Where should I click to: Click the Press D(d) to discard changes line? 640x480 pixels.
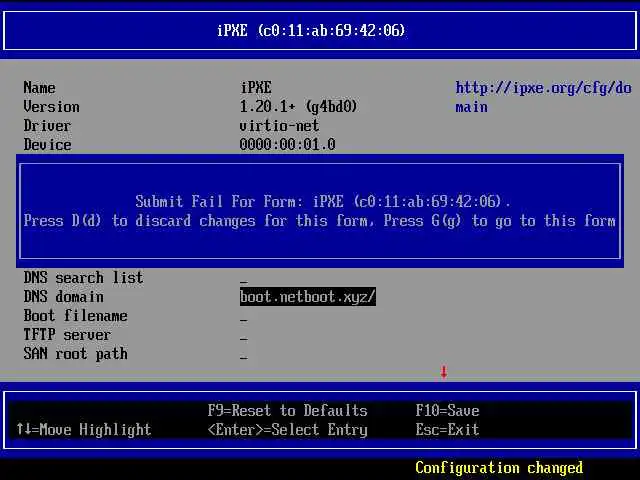(320, 221)
